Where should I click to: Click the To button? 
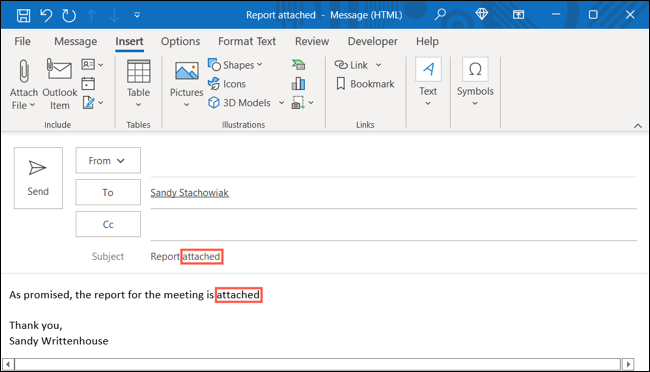(108, 192)
